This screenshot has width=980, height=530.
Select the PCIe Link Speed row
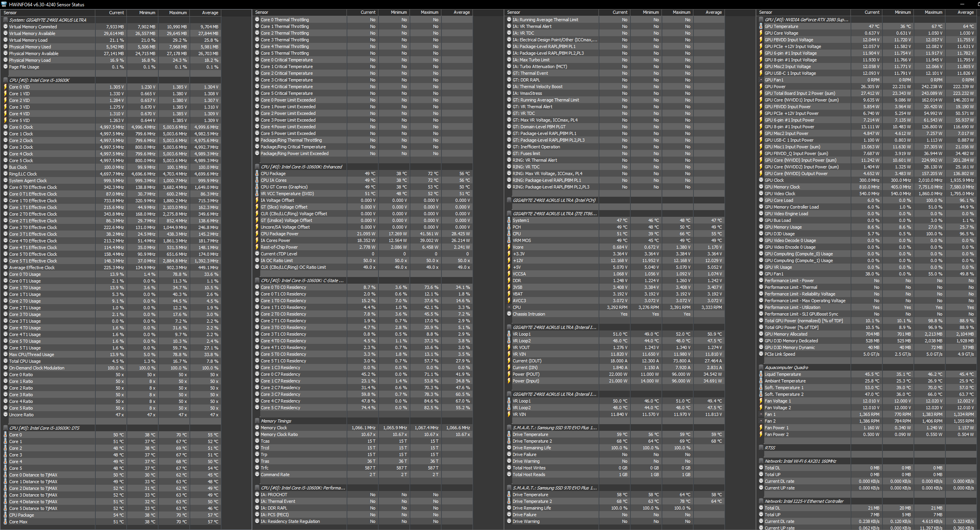pyautogui.click(x=780, y=354)
